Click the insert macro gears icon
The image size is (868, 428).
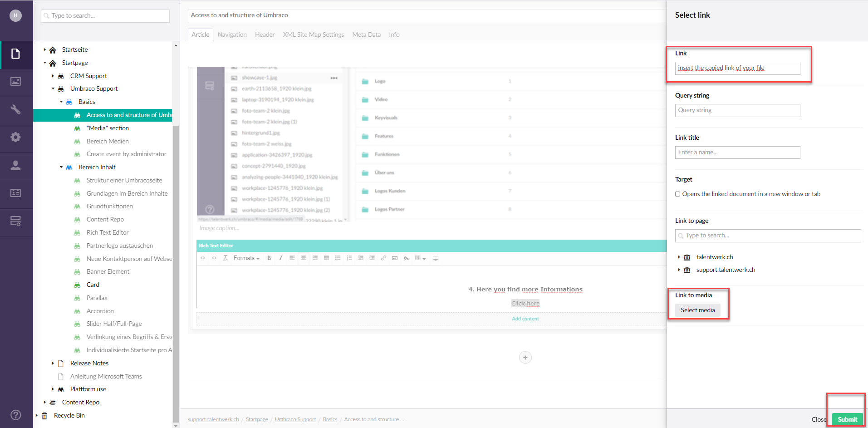click(406, 258)
